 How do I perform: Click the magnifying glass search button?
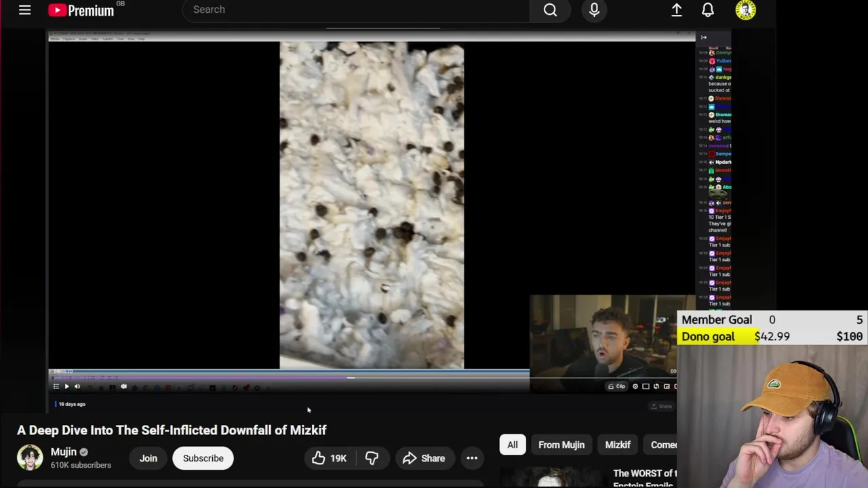pyautogui.click(x=550, y=10)
